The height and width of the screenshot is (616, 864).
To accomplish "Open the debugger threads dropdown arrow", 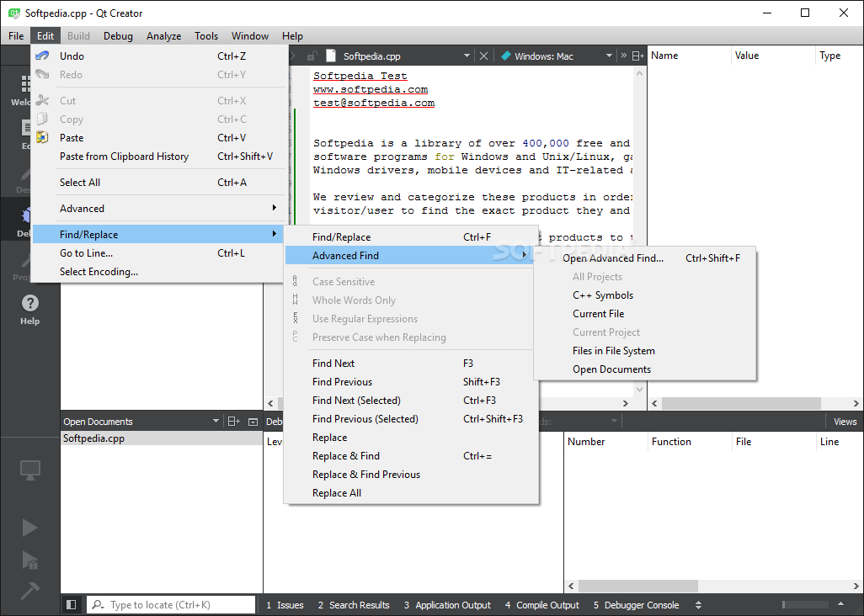I will [614, 422].
